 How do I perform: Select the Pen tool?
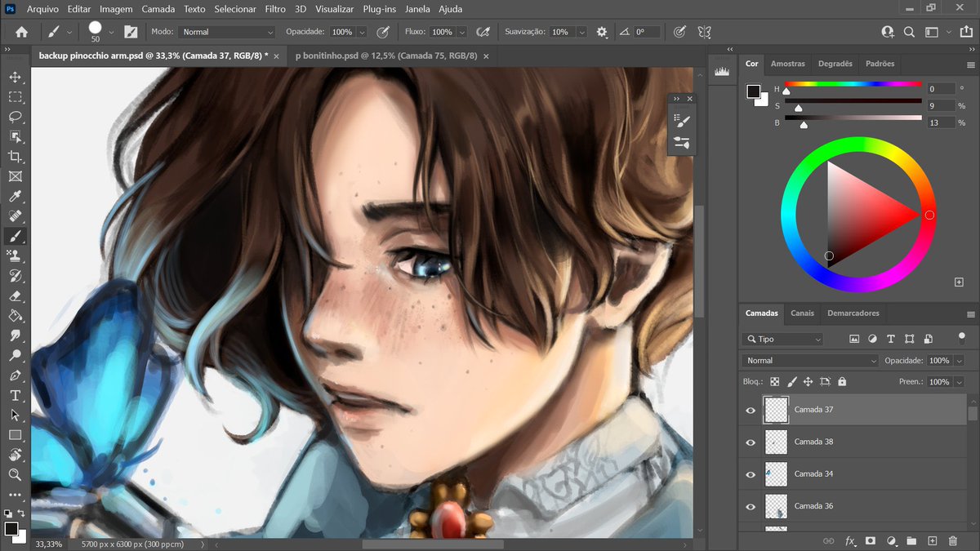[x=15, y=375]
